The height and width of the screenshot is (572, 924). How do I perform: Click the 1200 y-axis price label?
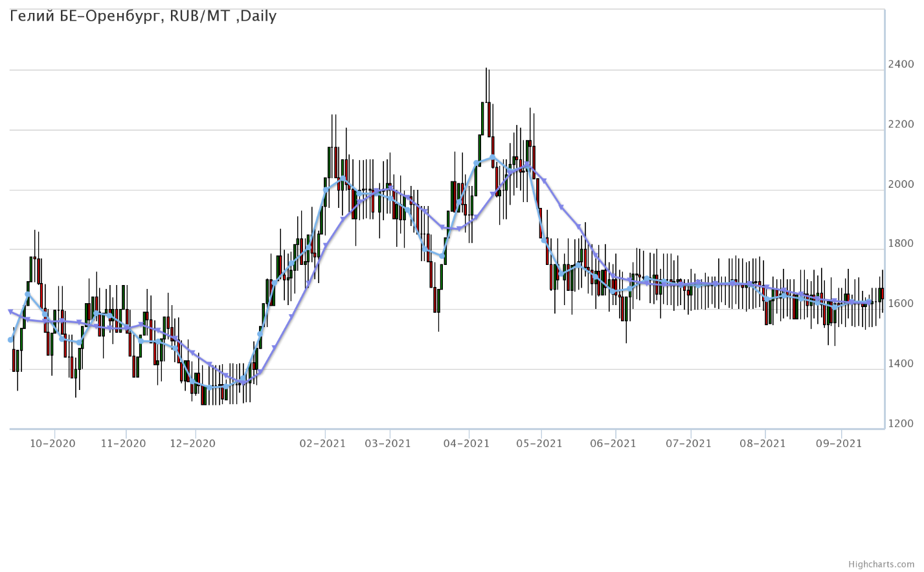[901, 424]
